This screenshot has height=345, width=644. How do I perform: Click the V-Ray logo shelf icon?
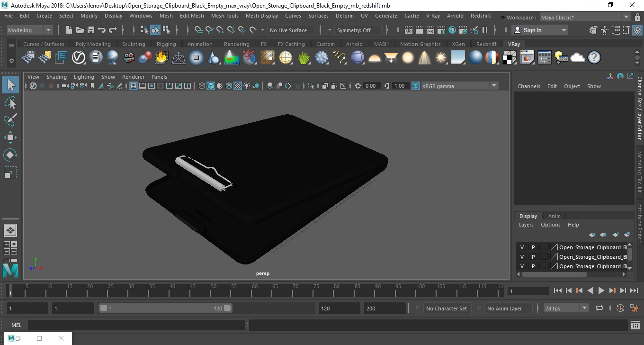(79, 58)
